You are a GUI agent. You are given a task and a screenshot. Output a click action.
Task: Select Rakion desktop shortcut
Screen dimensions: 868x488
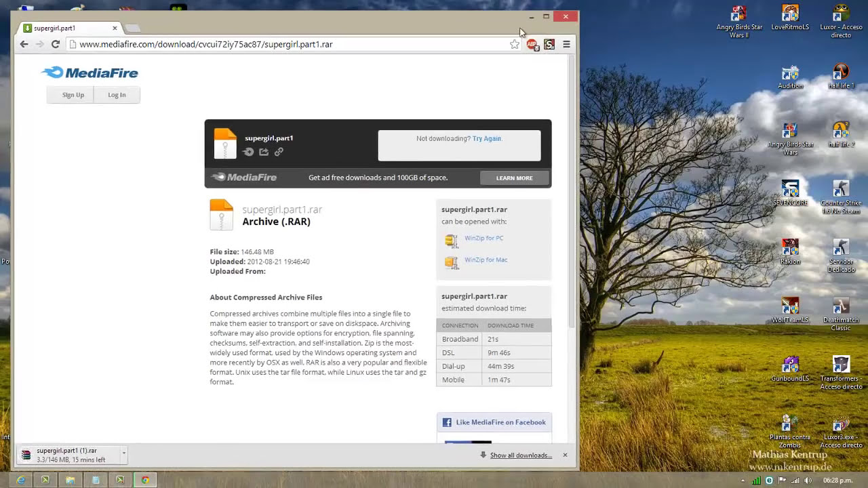point(790,251)
